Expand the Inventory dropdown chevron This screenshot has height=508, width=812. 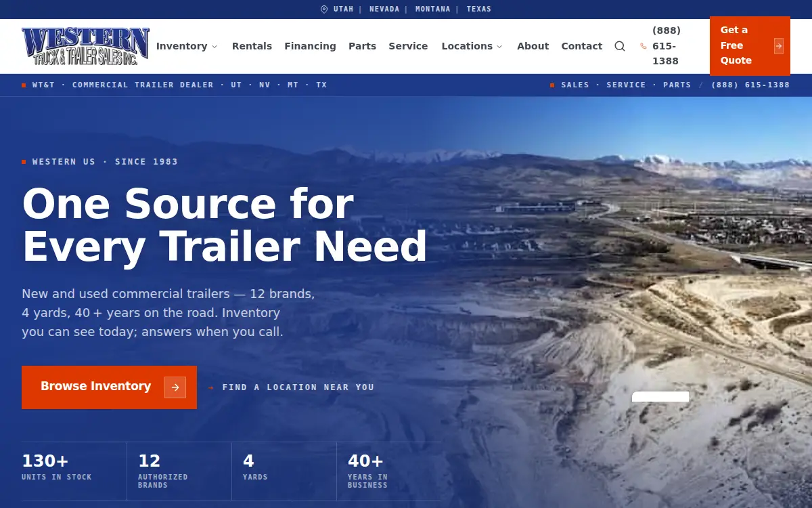pos(215,47)
